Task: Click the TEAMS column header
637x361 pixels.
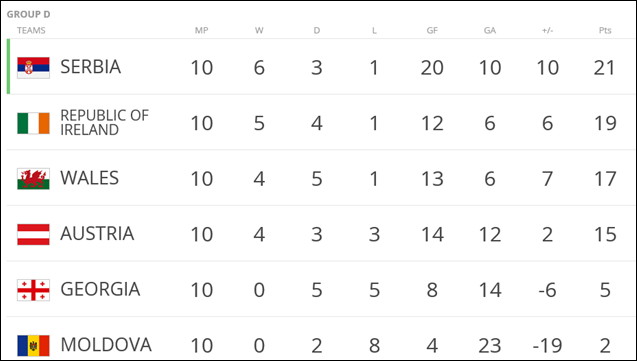Action: click(31, 30)
